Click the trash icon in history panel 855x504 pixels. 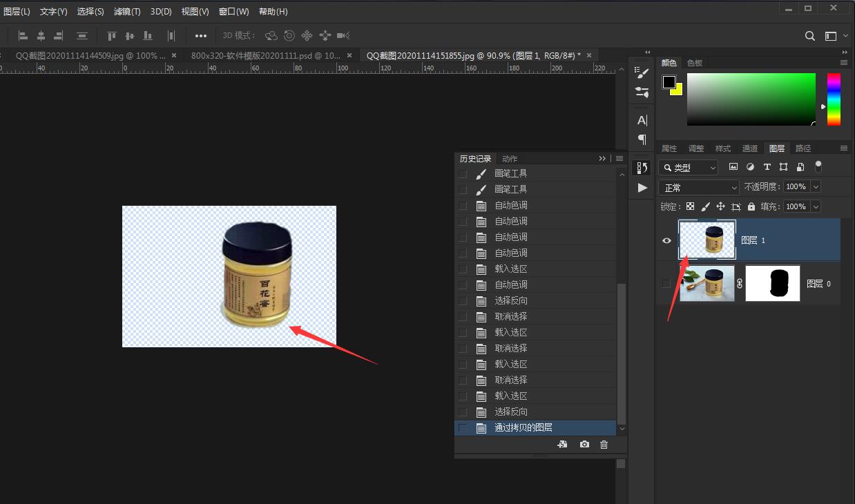pos(604,445)
